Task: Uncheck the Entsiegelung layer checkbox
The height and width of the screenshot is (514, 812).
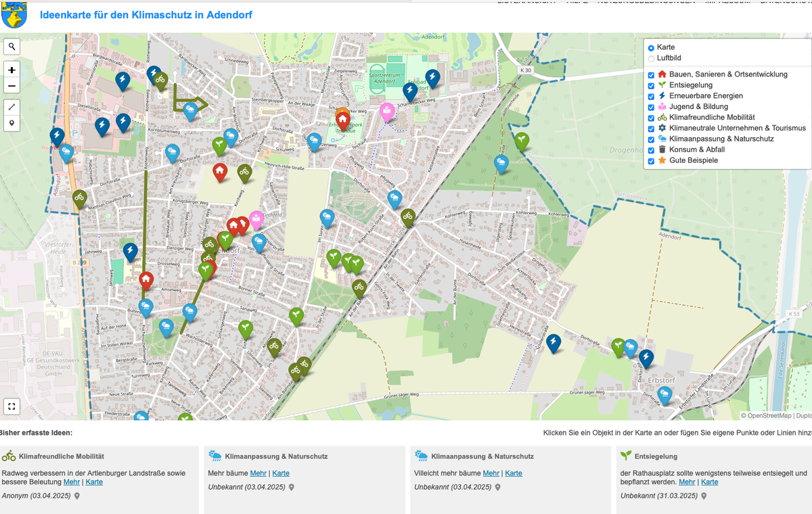Action: coord(651,85)
